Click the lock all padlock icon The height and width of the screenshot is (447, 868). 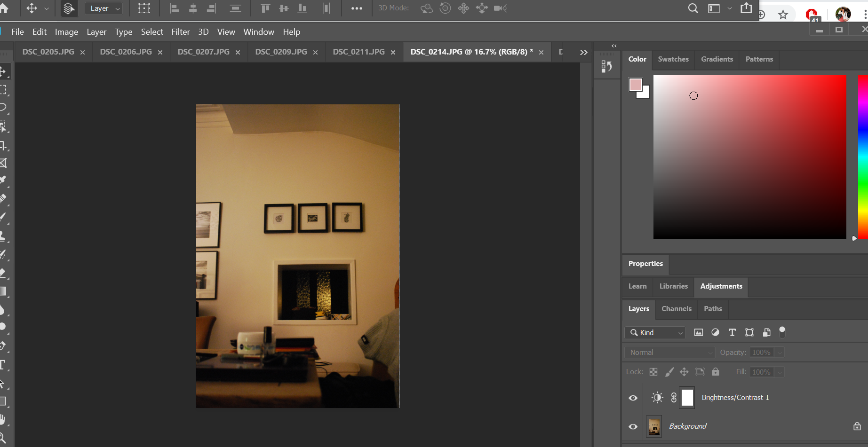715,372
